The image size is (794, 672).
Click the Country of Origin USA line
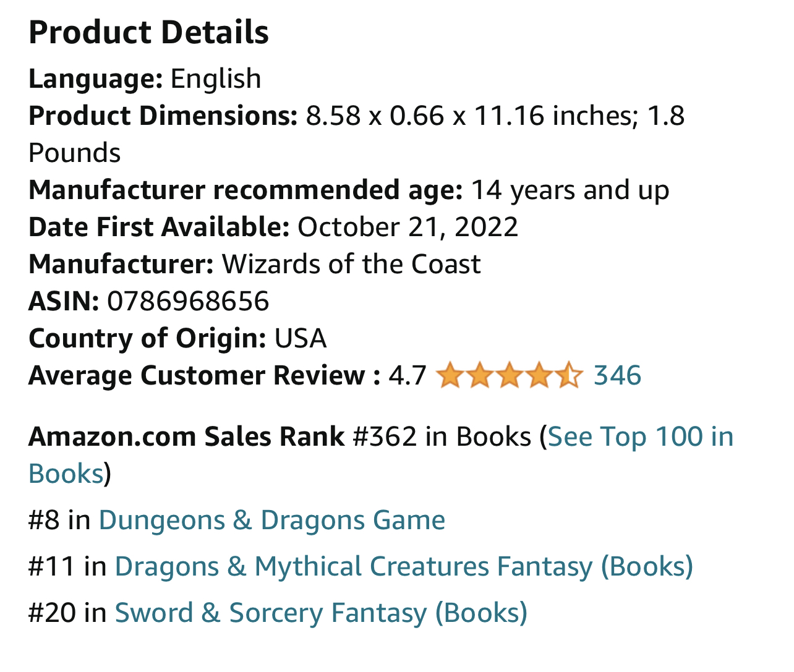[177, 339]
